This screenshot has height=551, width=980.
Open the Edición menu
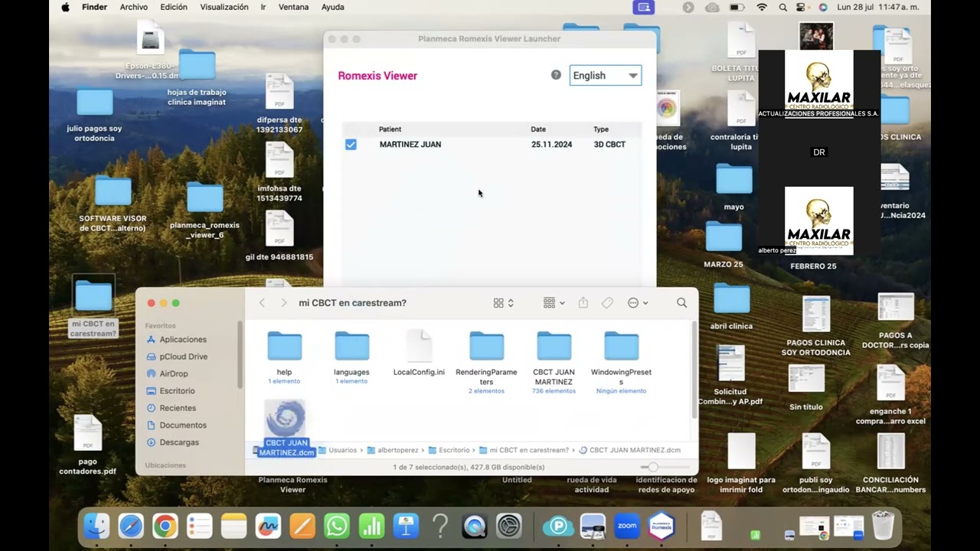click(174, 7)
